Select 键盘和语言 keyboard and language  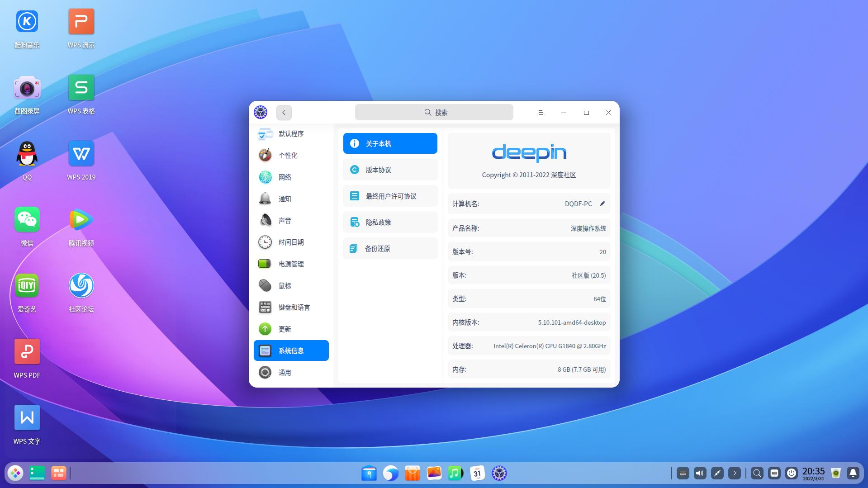[291, 308]
